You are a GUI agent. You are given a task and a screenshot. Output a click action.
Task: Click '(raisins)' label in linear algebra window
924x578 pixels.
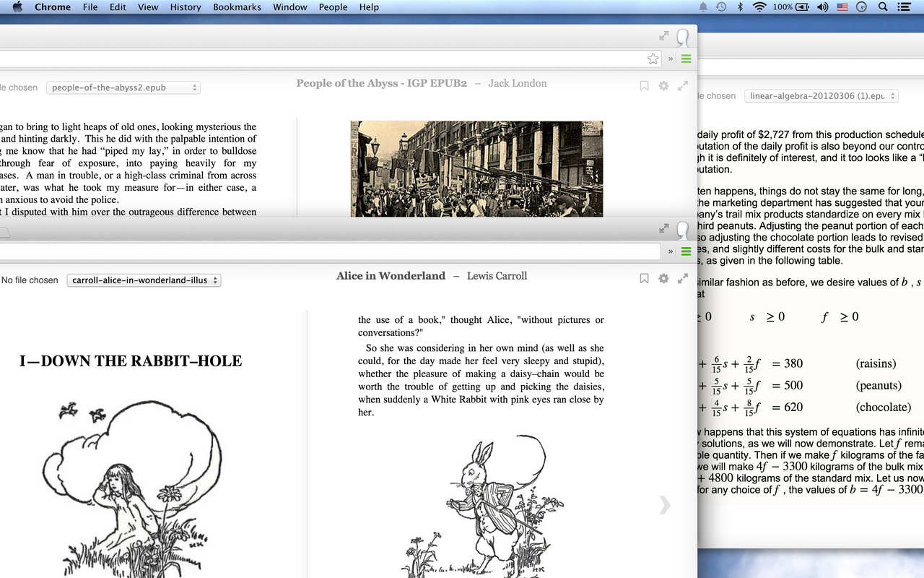click(x=876, y=363)
